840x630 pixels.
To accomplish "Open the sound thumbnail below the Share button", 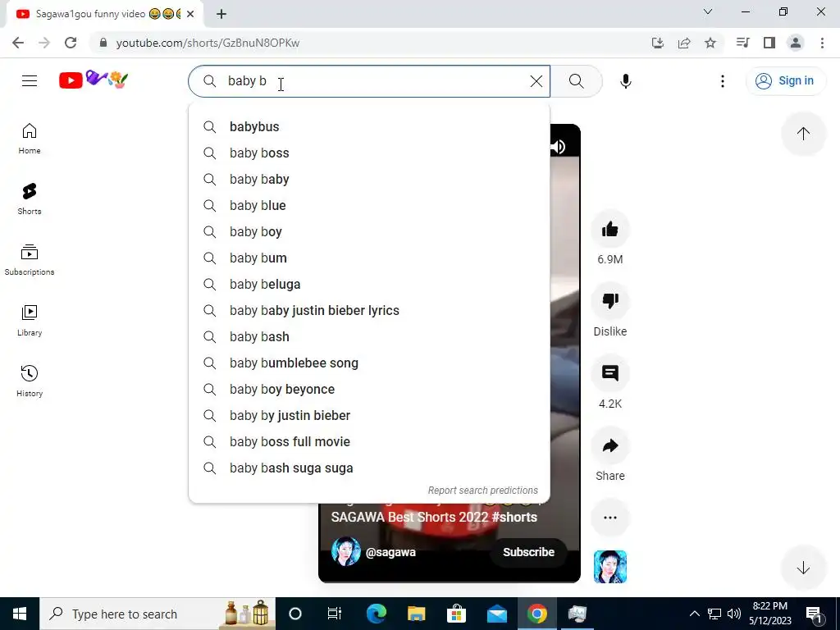I will click(609, 567).
